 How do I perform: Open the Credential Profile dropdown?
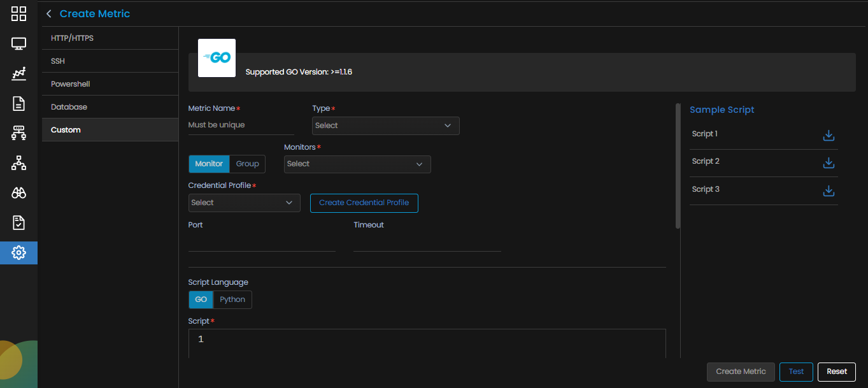click(245, 203)
